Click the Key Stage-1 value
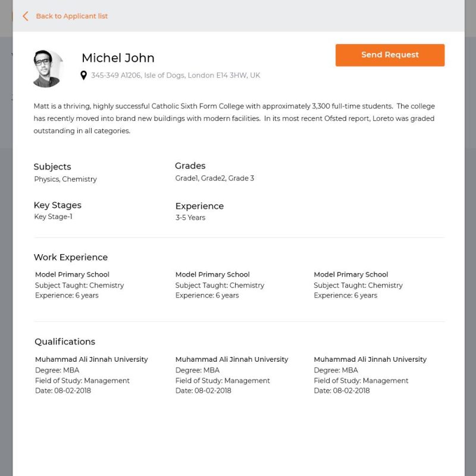The height and width of the screenshot is (476, 476). point(54,217)
